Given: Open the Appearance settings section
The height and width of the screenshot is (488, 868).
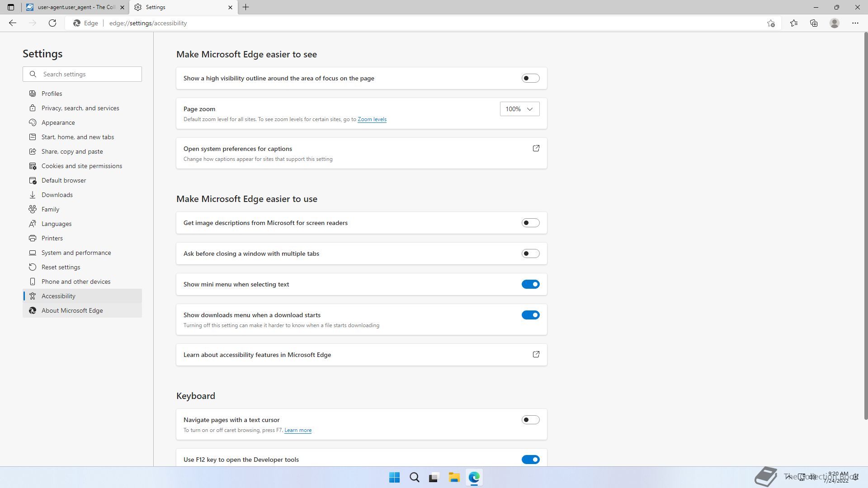Looking at the screenshot, I should pos(58,122).
